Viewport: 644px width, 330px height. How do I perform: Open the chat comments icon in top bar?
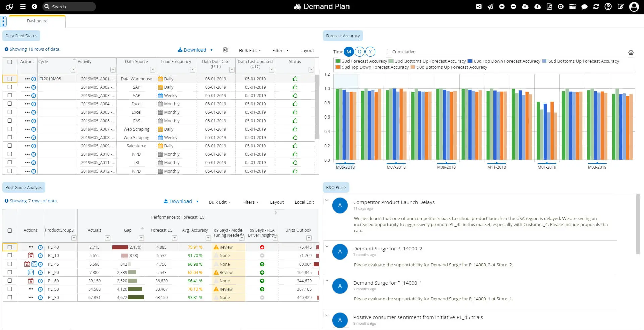pos(584,6)
